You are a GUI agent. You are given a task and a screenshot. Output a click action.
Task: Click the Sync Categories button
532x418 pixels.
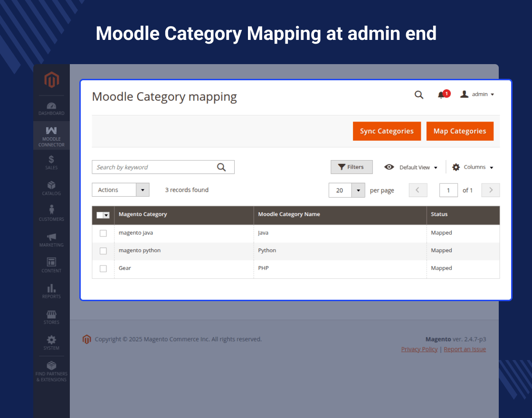point(387,131)
